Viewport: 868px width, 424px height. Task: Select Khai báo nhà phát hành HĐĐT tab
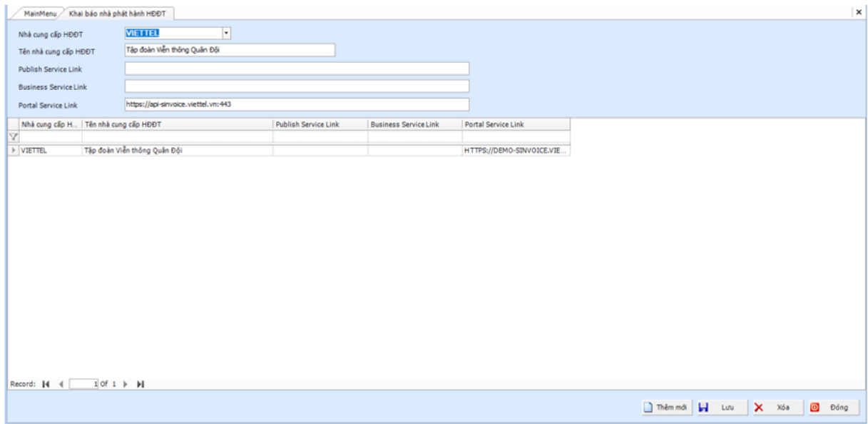(117, 14)
